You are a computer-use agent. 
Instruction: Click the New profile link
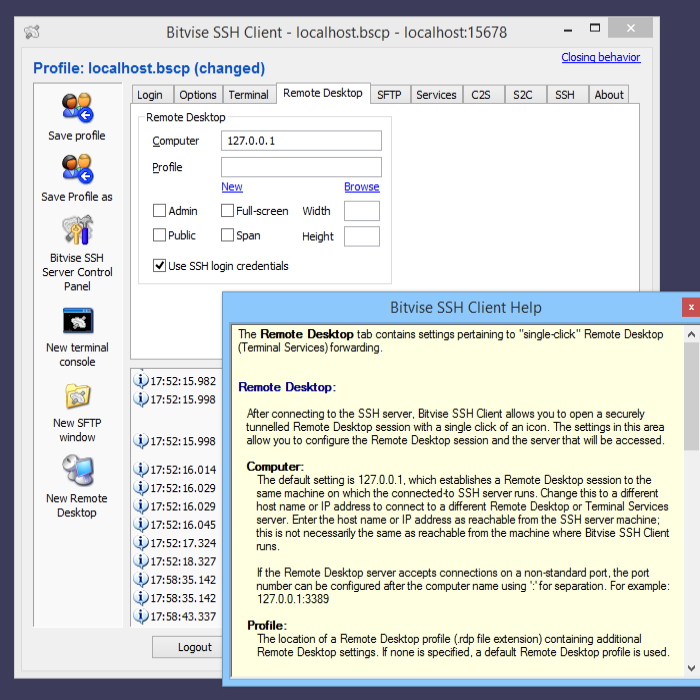232,187
